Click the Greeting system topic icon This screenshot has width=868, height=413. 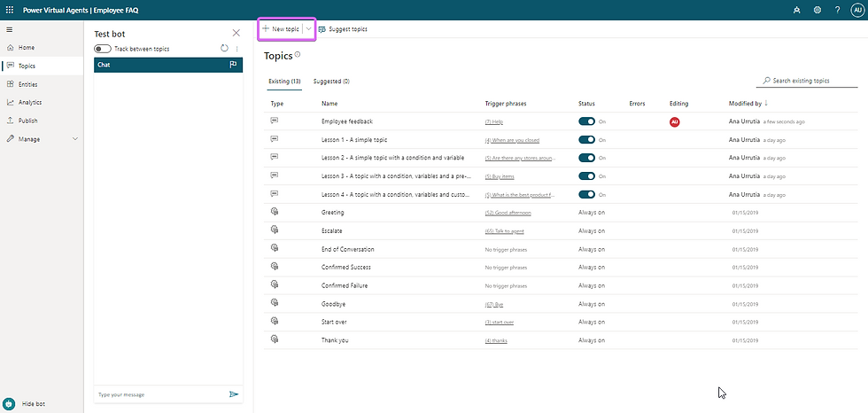274,212
